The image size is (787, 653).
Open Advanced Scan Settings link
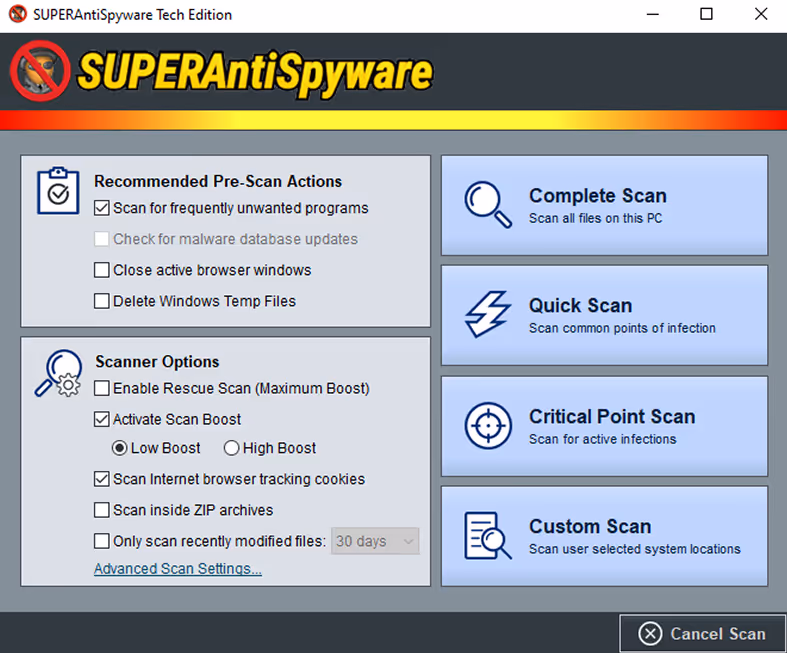click(178, 569)
